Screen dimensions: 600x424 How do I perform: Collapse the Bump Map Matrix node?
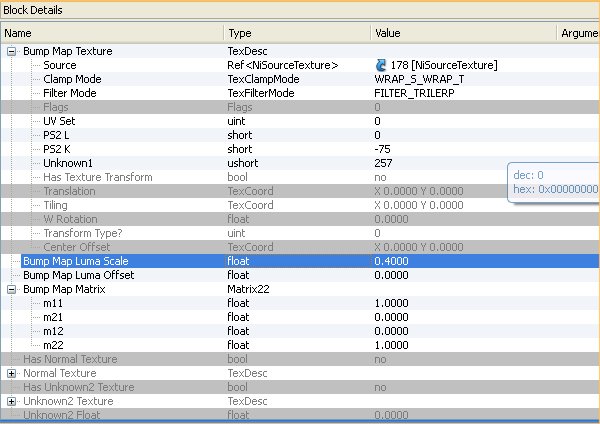tap(12, 289)
